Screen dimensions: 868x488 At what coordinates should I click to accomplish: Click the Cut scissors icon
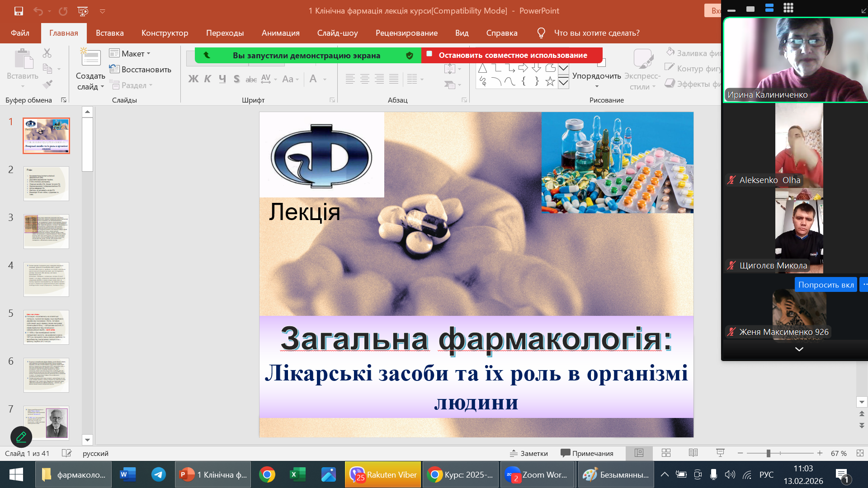(x=47, y=53)
